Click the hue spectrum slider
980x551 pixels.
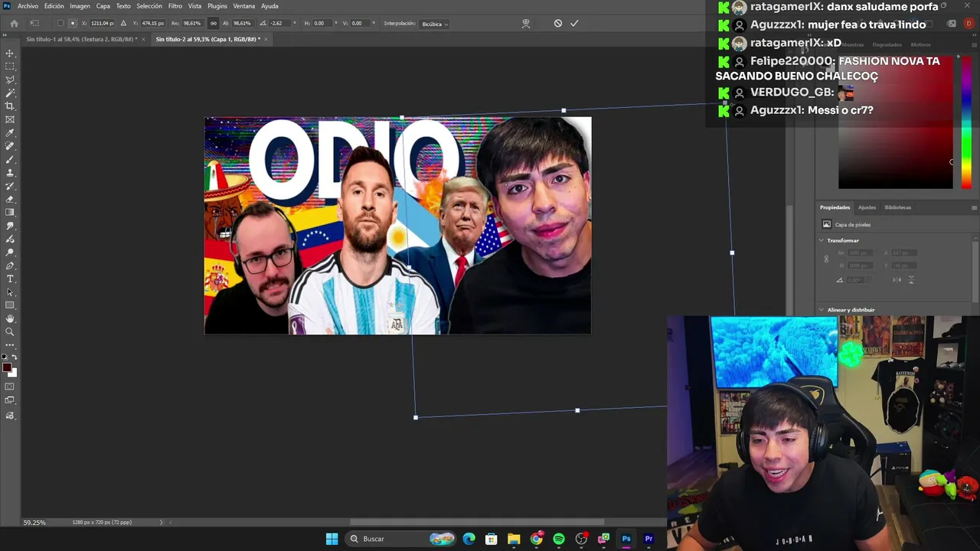[966, 122]
